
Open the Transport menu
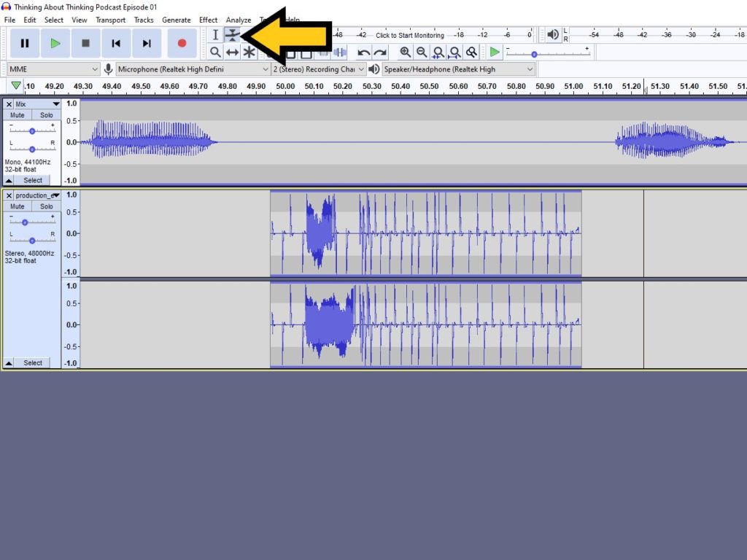tap(110, 20)
